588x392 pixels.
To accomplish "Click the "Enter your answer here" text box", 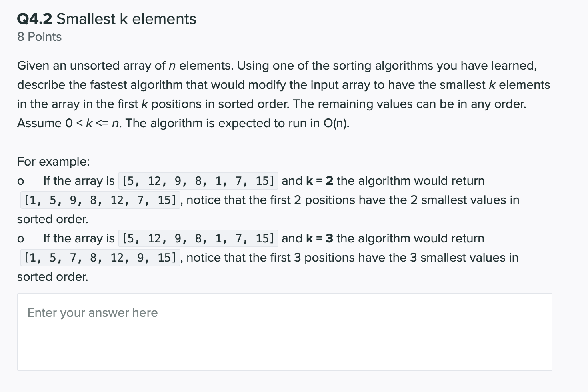I will (x=284, y=332).
